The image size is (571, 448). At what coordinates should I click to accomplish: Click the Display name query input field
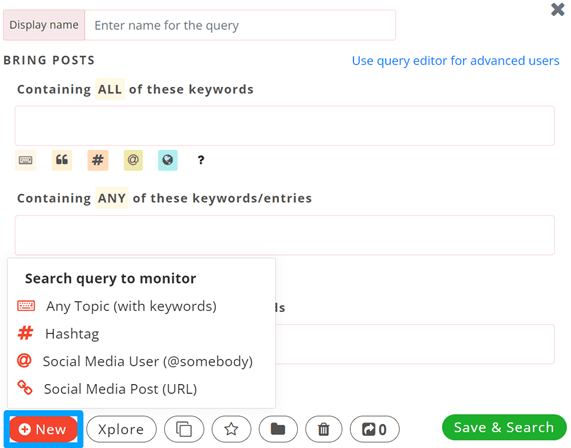240,25
